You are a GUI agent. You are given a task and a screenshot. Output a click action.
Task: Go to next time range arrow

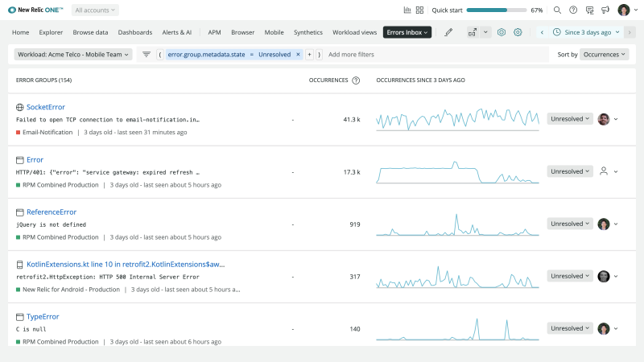point(630,32)
